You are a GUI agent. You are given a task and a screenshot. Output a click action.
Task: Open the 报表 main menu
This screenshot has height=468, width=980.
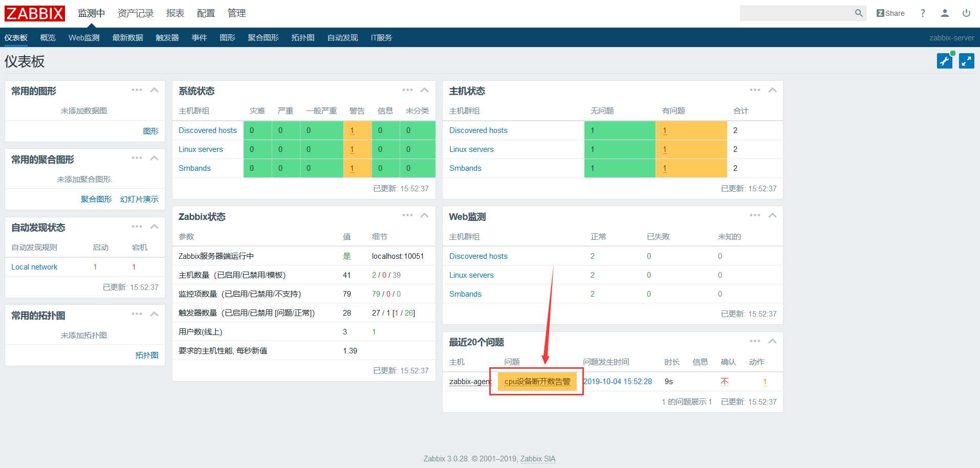[175, 13]
